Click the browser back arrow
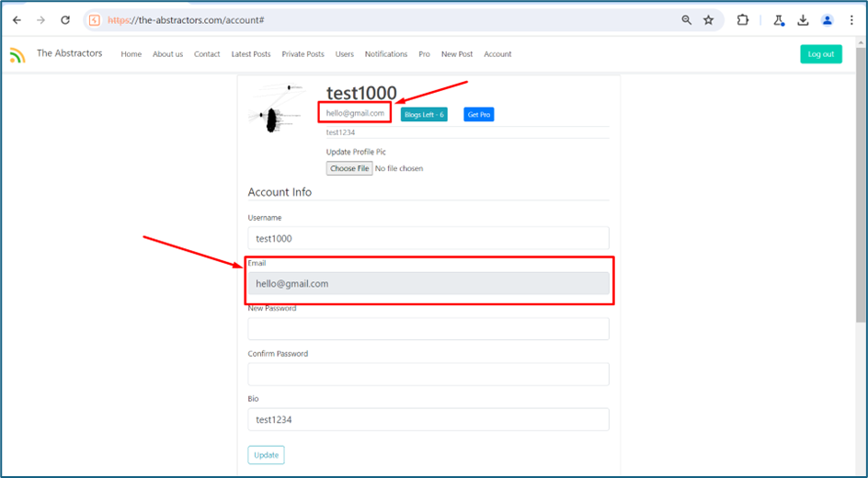 17,20
